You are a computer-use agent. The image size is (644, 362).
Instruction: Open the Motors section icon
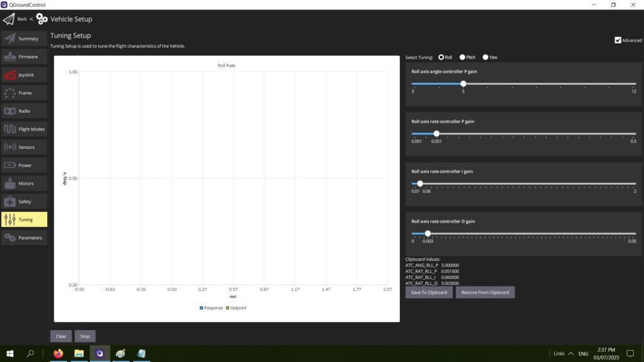click(x=10, y=184)
